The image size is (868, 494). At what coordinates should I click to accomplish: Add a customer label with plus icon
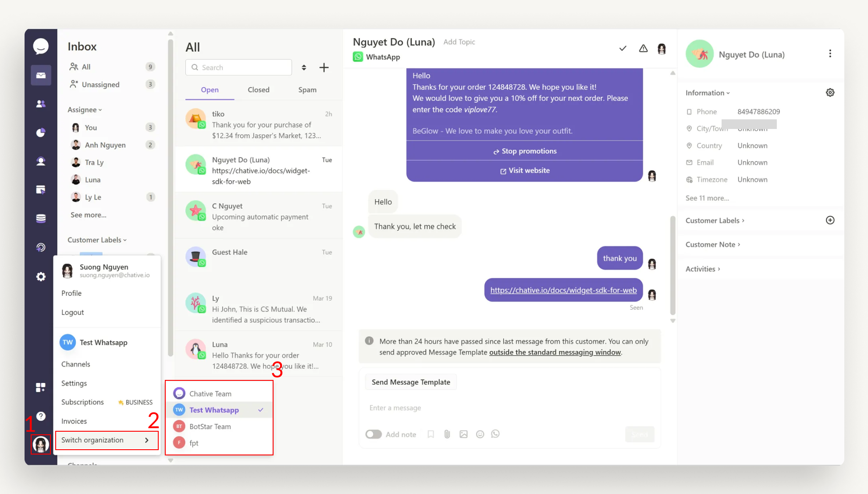tap(830, 220)
